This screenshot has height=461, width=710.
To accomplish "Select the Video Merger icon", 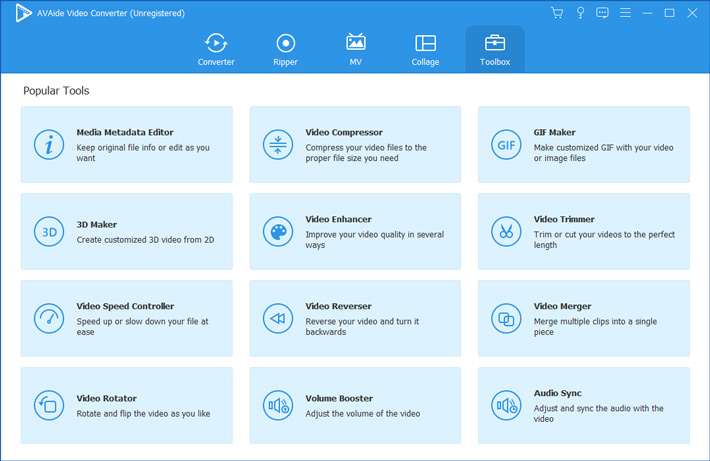I will click(x=506, y=319).
